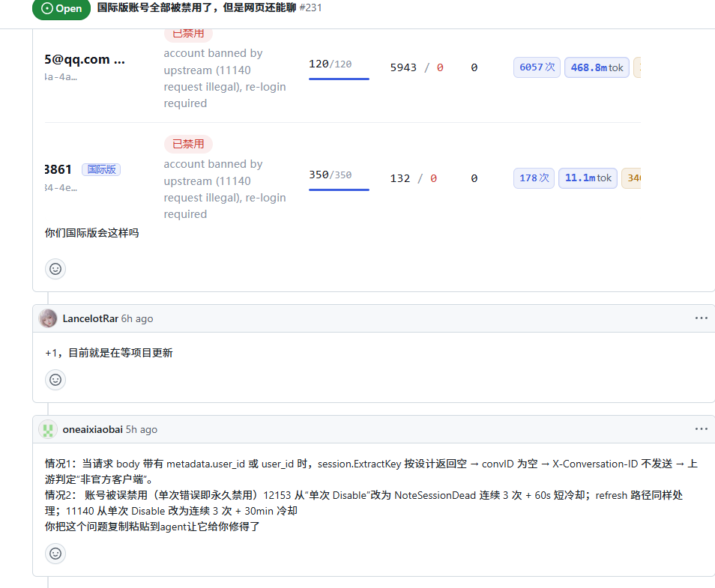Click the '11.1m tok' token badge

[x=588, y=178]
